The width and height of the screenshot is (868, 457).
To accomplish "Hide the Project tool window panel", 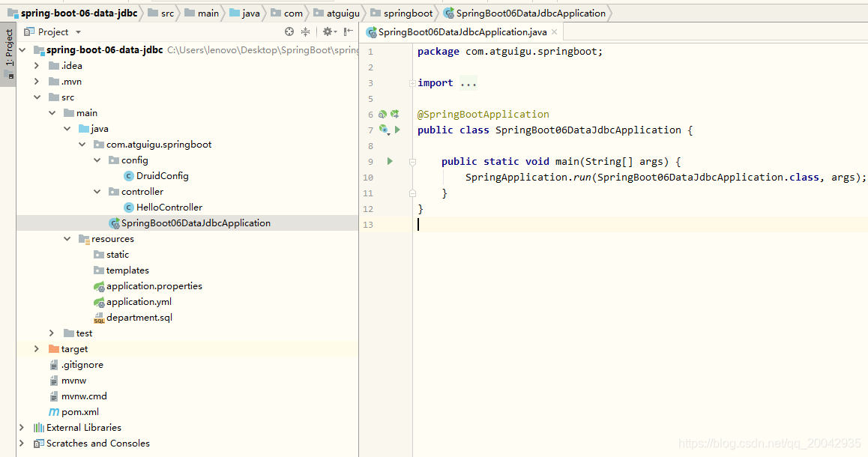I will point(348,31).
